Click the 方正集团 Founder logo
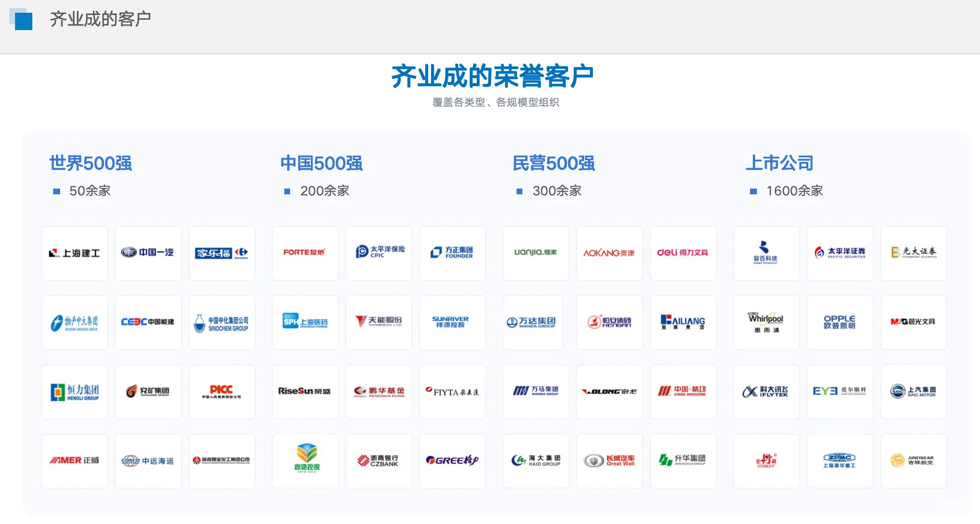 click(452, 253)
